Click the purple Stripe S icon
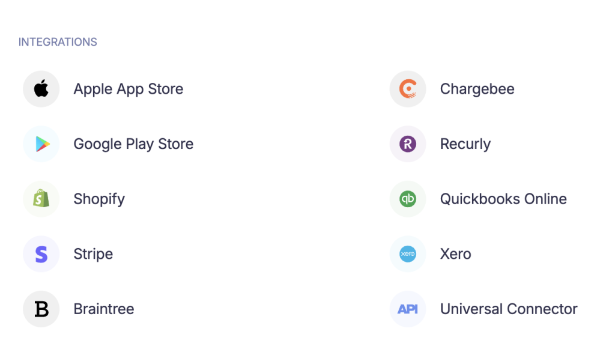 [x=41, y=254]
